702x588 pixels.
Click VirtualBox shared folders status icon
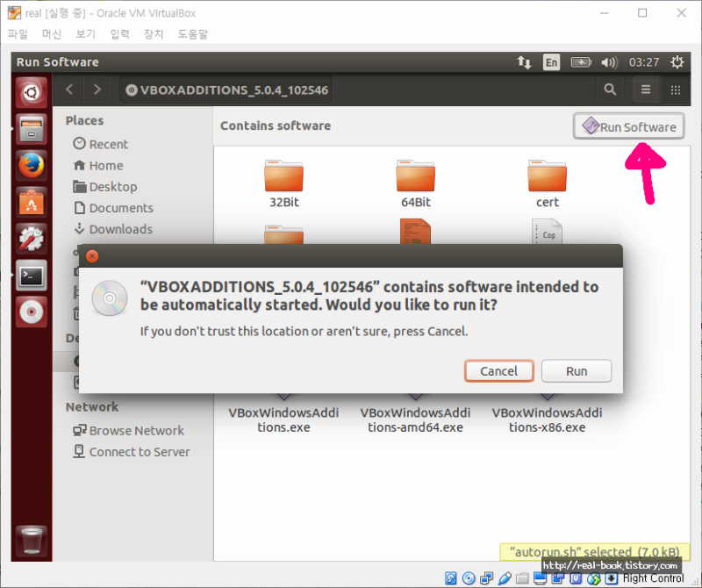[522, 578]
